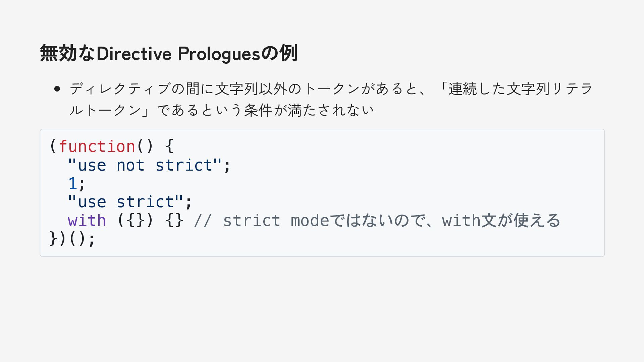
Task: Click the gray code comment text
Action: point(376,221)
